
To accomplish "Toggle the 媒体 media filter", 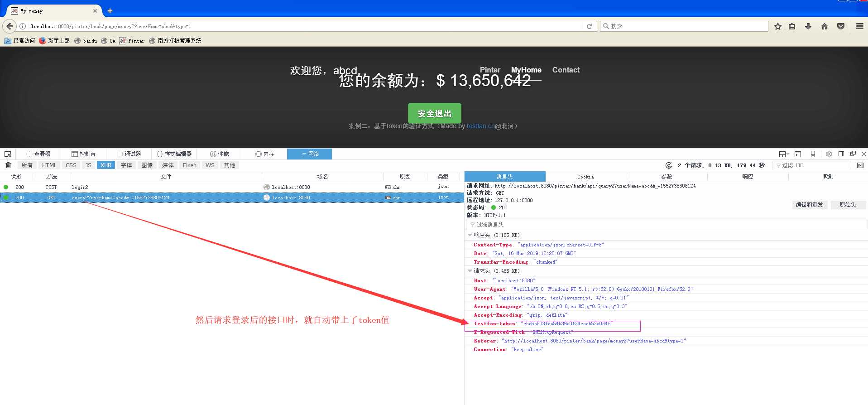I will click(x=168, y=165).
